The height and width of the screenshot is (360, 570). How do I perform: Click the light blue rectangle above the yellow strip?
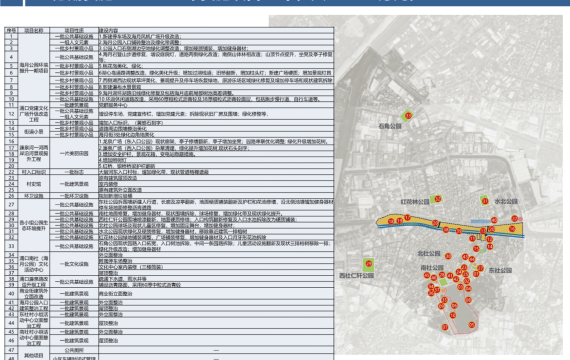480,221
